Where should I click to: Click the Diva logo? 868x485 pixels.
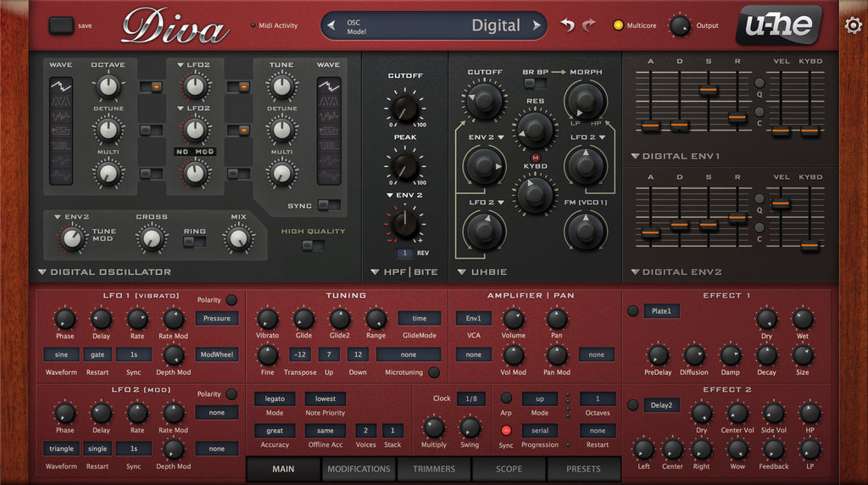click(175, 26)
